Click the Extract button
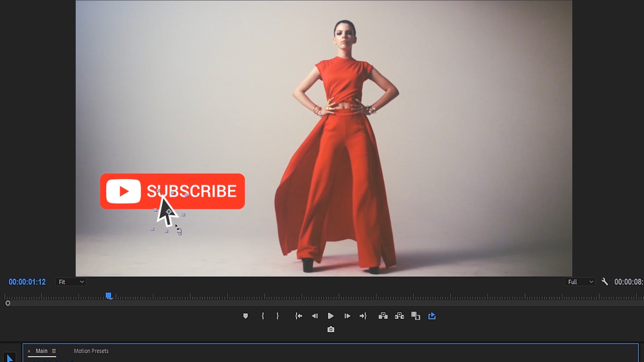644x362 pixels. (x=399, y=316)
